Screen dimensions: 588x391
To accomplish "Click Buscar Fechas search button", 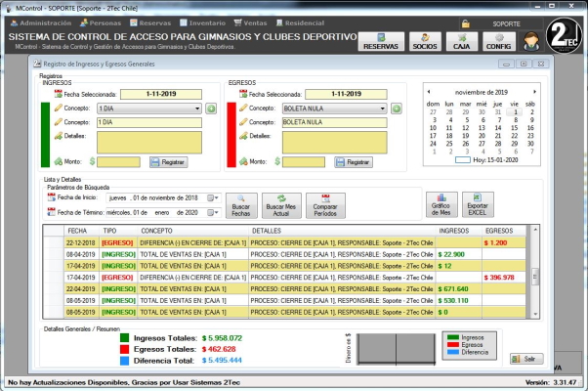I will pyautogui.click(x=241, y=205).
